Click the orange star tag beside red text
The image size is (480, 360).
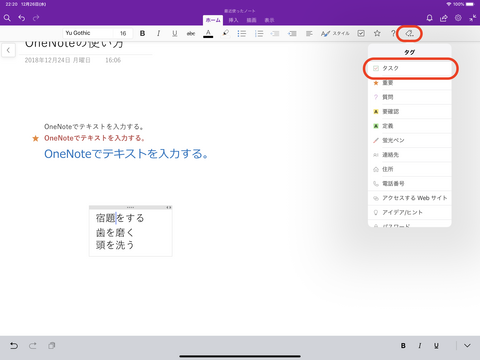pyautogui.click(x=35, y=138)
